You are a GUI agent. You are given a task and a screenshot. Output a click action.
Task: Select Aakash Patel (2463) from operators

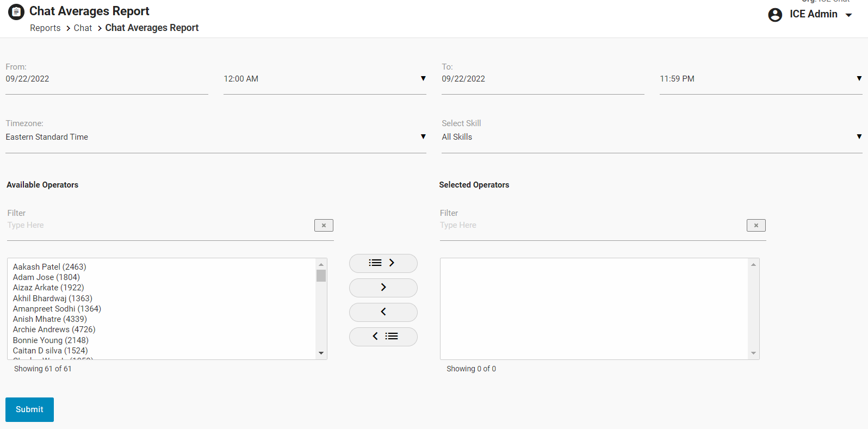click(x=49, y=267)
